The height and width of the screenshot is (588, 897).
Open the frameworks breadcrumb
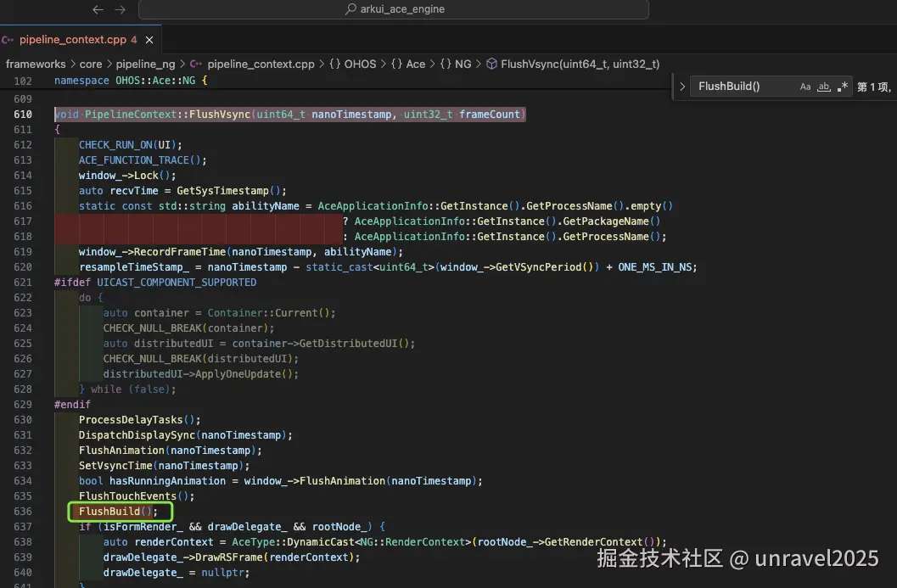[x=36, y=64]
